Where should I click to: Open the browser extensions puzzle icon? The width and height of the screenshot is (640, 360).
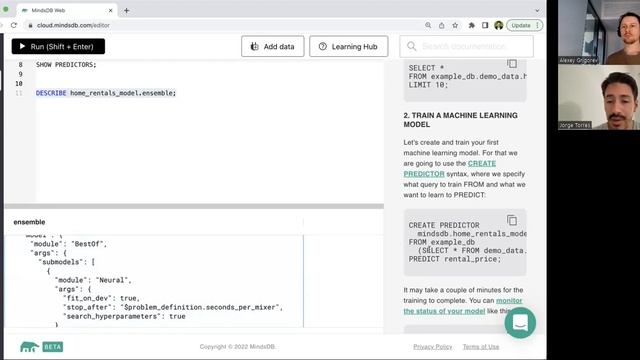(x=471, y=25)
